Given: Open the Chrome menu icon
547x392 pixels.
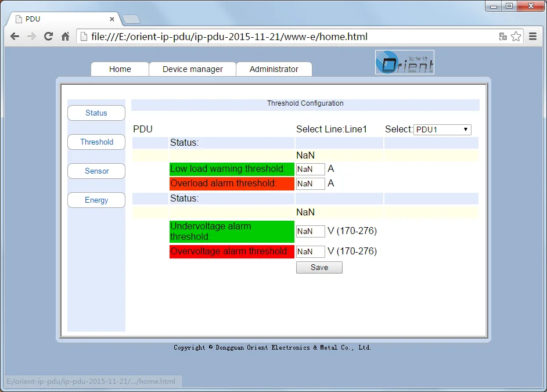Looking at the screenshot, I should (532, 36).
